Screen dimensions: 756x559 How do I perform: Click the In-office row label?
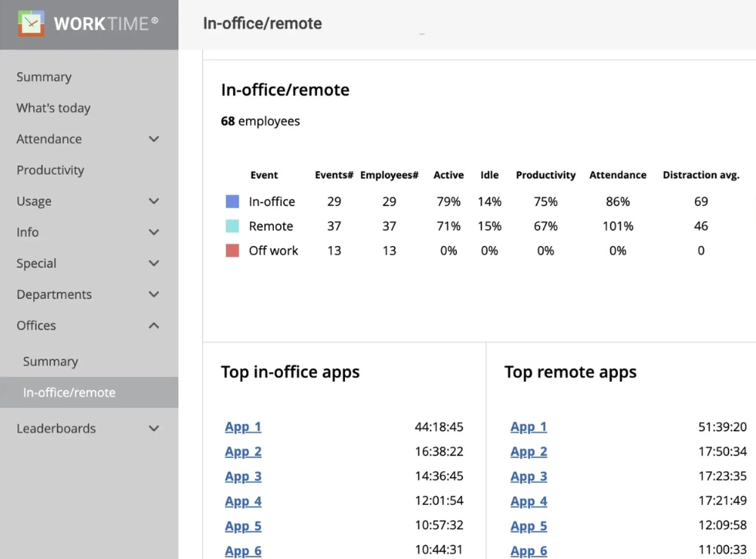272,201
